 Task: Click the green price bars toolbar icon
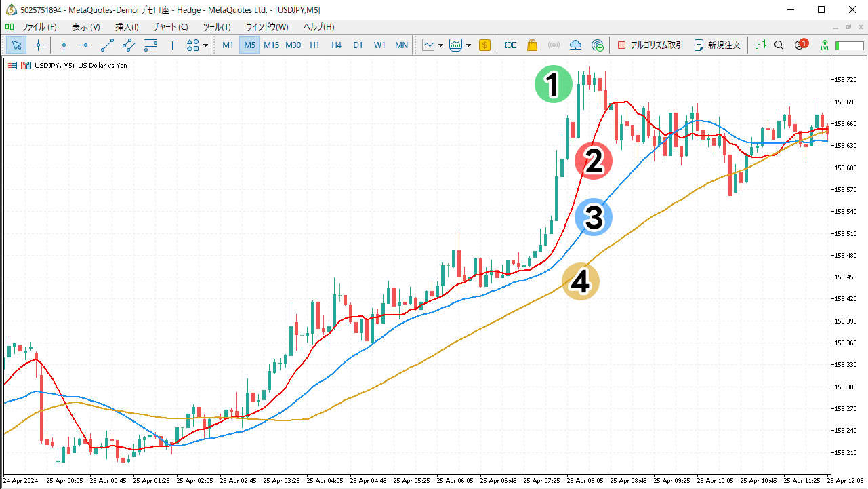(x=761, y=45)
